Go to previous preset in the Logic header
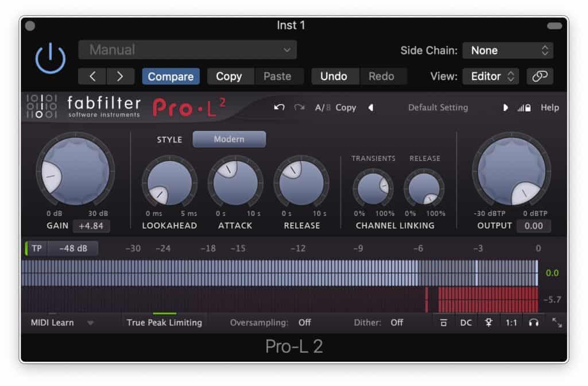Screen dimensions: 588x386 pos(92,76)
